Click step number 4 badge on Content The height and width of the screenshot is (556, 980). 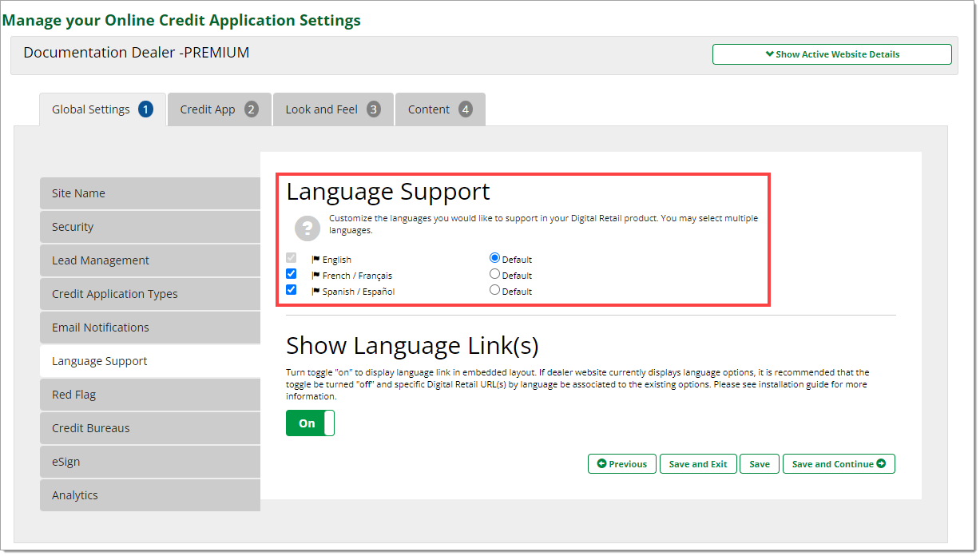[466, 109]
